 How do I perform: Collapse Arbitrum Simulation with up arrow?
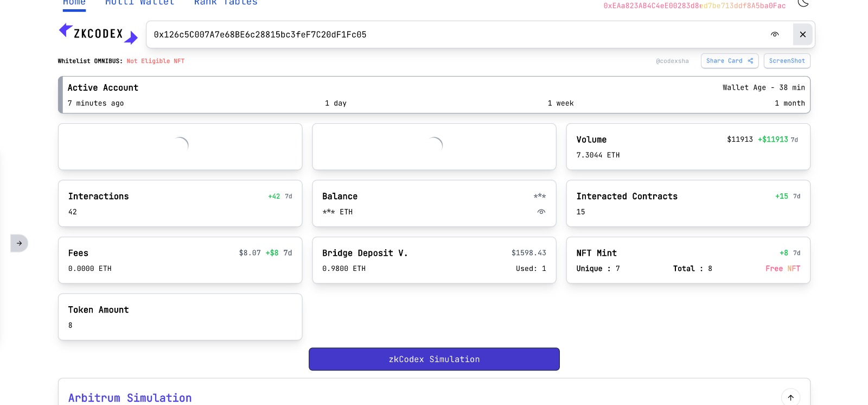[x=791, y=397]
